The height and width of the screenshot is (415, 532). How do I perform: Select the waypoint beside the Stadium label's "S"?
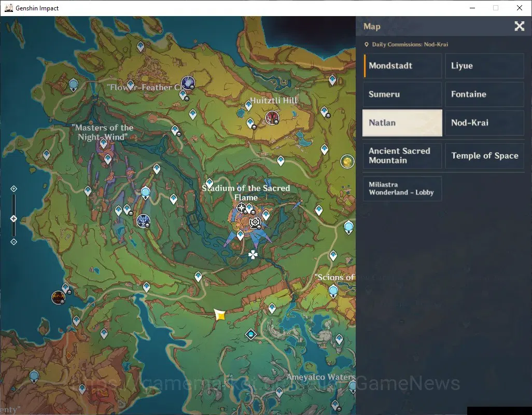coord(209,184)
